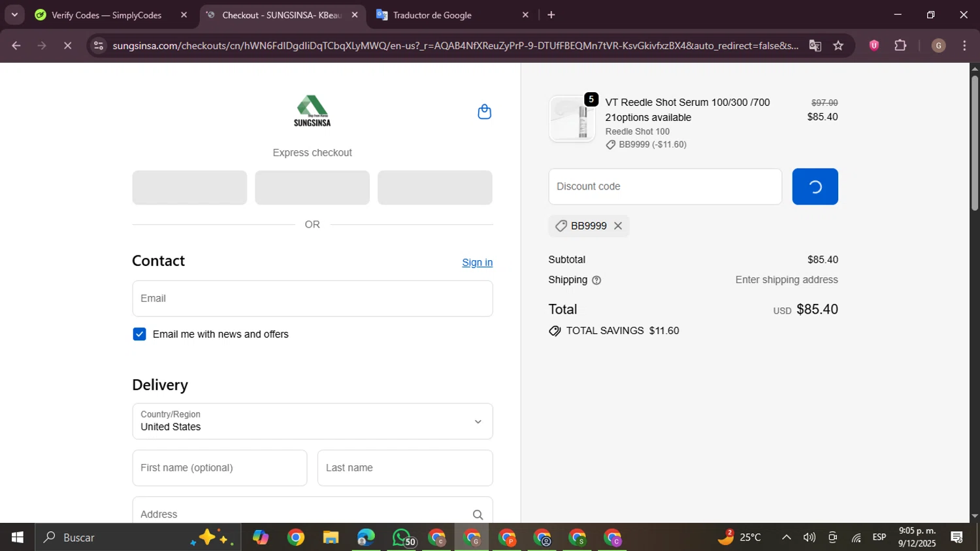Screen dimensions: 980x551
Task: Open the network Wi-Fi tray icon
Action: [856, 537]
